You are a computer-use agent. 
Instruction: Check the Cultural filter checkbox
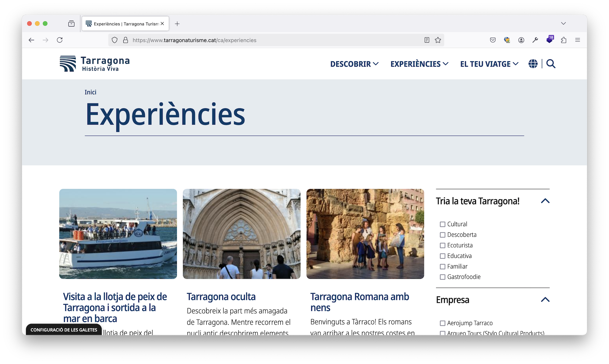tap(442, 224)
